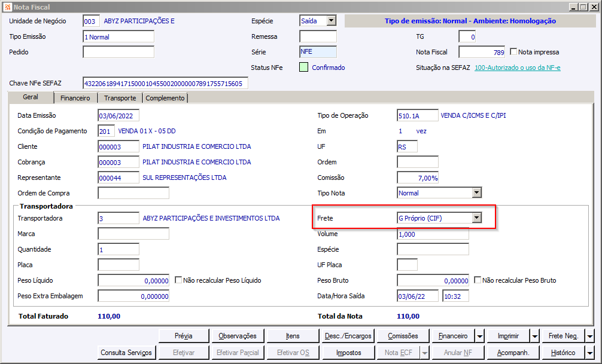Click the green Status NFe indicator box
The height and width of the screenshot is (364, 602).
click(303, 68)
